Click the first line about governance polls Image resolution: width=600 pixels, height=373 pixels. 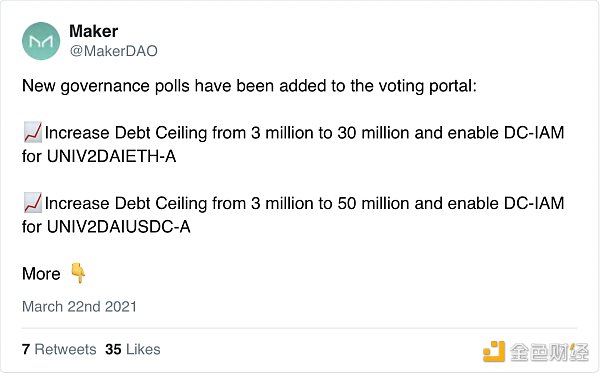pos(249,86)
